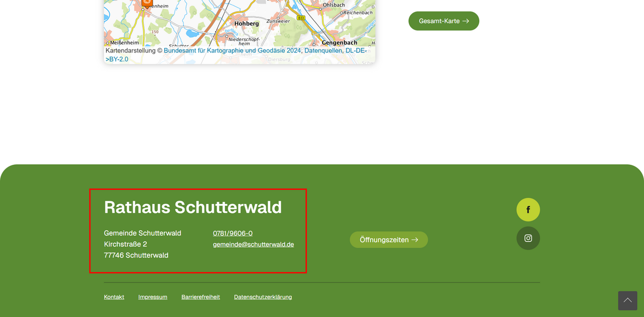Image resolution: width=644 pixels, height=317 pixels.
Task: Click the gemeinde@schutterwald.de email link
Action: [x=253, y=244]
